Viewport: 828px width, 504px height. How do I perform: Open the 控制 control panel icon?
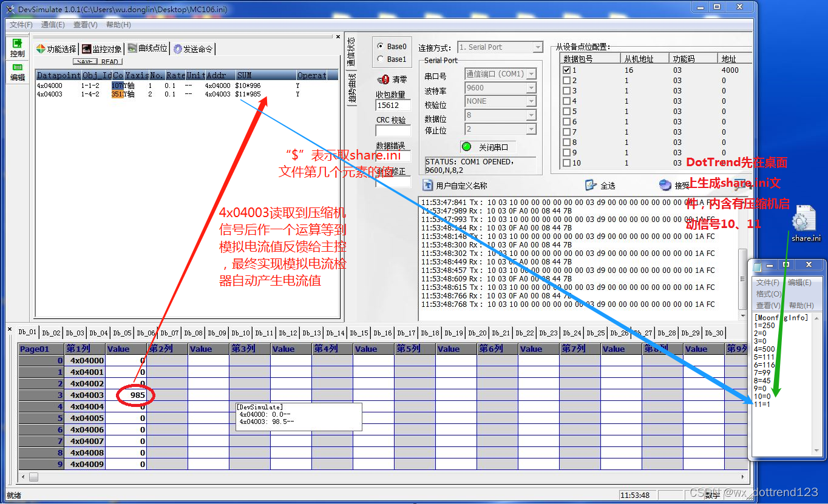(17, 43)
